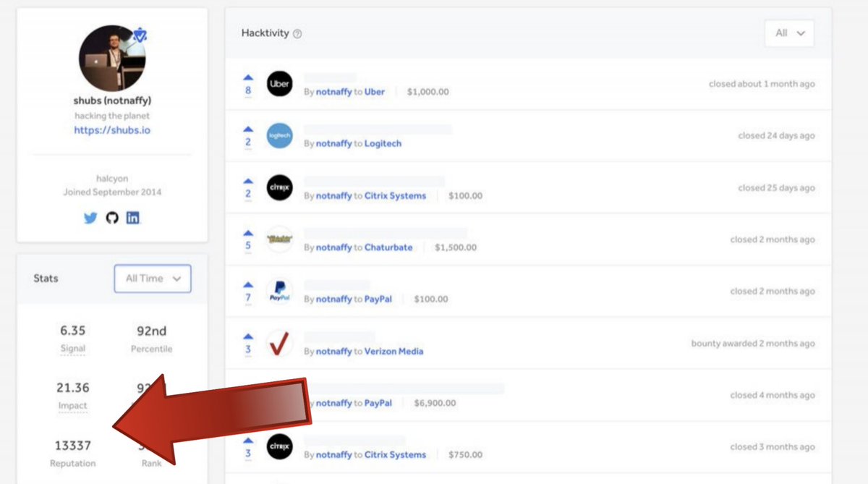Click the Chaturbate company logo
The height and width of the screenshot is (484, 868).
click(279, 239)
